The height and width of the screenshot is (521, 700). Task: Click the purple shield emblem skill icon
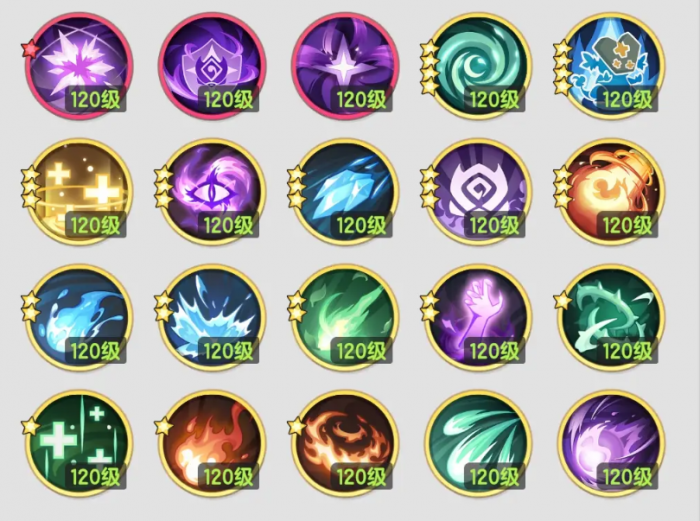(212, 67)
